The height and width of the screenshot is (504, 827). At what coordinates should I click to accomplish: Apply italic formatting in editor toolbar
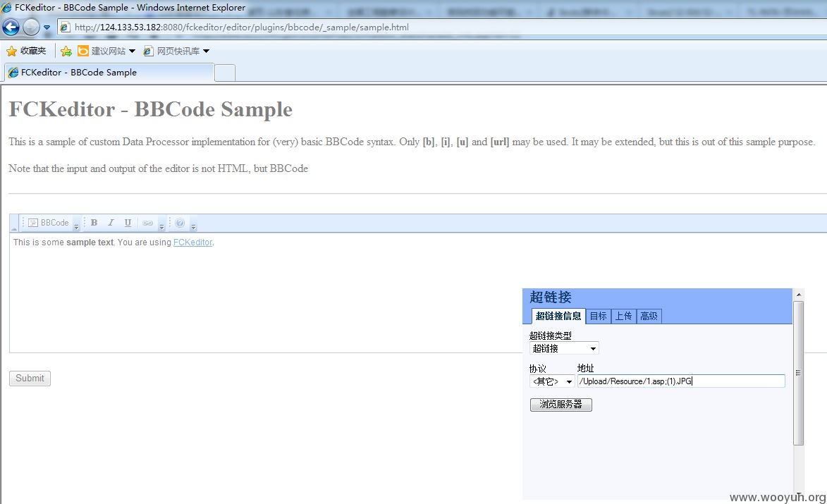(x=111, y=223)
